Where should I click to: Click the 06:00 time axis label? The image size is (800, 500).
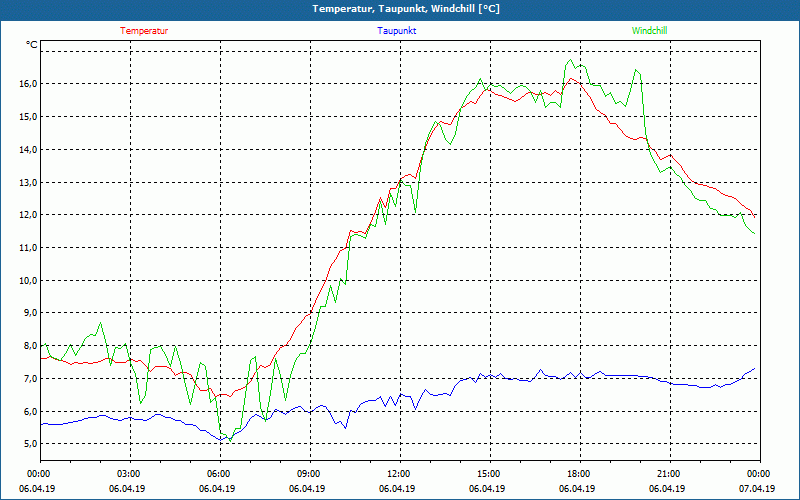(x=220, y=473)
